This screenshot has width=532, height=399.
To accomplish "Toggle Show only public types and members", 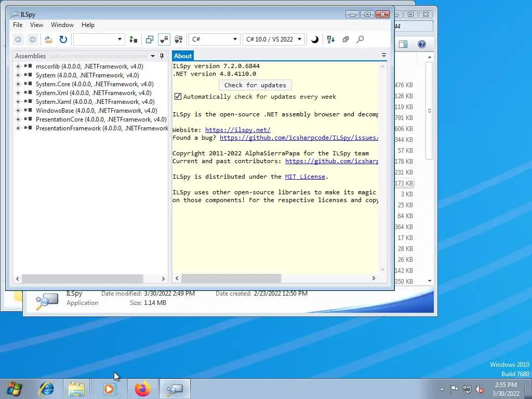I will pyautogui.click(x=149, y=39).
